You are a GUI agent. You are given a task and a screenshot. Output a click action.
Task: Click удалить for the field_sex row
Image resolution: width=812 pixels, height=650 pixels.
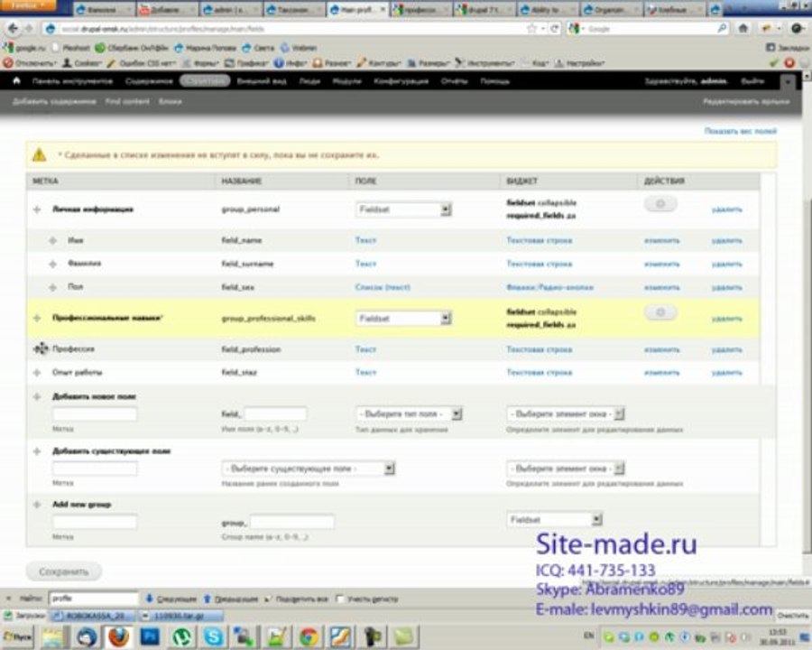coord(727,287)
